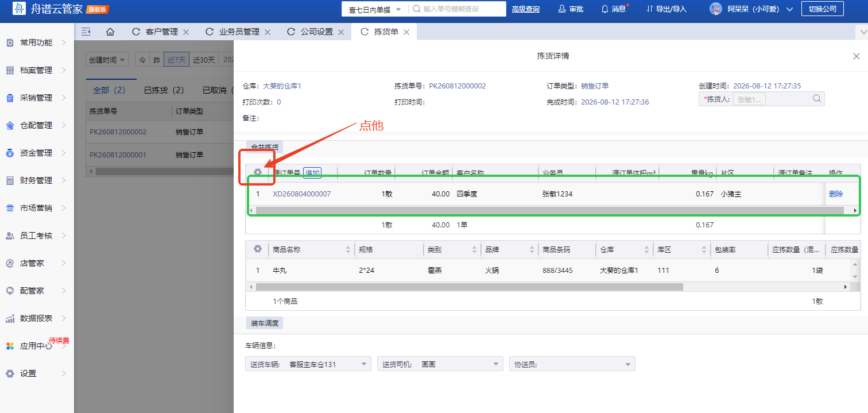Open order XD260804000007 link
Screen dimensions: 868x413
coord(301,194)
